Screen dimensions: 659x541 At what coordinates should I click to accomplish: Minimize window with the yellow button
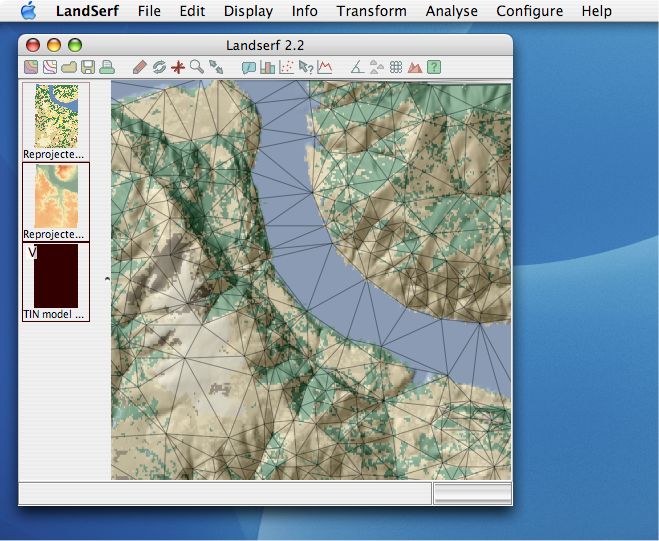coord(54,45)
